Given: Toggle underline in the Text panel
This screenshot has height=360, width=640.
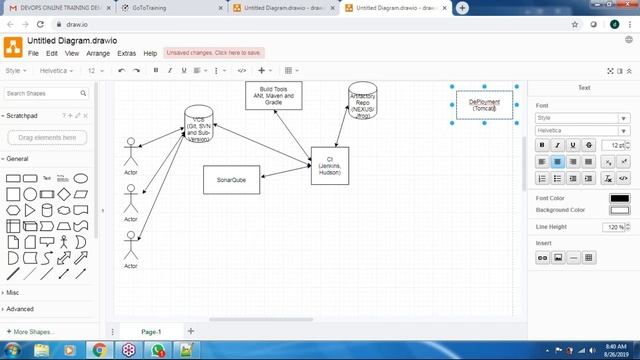Looking at the screenshot, I should pos(573,145).
